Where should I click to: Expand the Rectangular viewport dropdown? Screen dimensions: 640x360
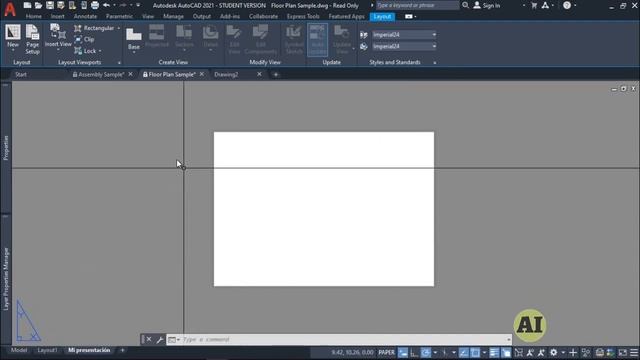pyautogui.click(x=119, y=28)
